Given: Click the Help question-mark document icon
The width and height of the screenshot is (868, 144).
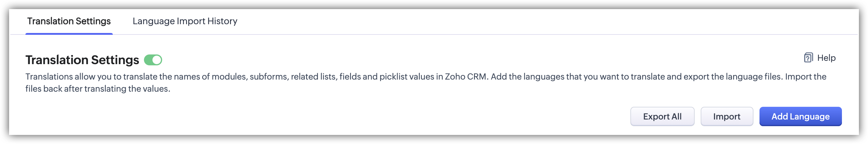Looking at the screenshot, I should [x=808, y=58].
